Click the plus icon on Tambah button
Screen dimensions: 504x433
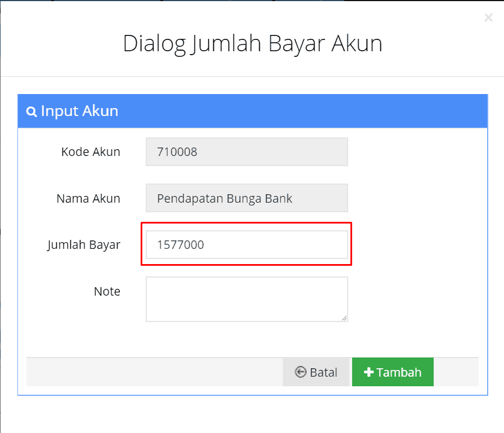368,372
